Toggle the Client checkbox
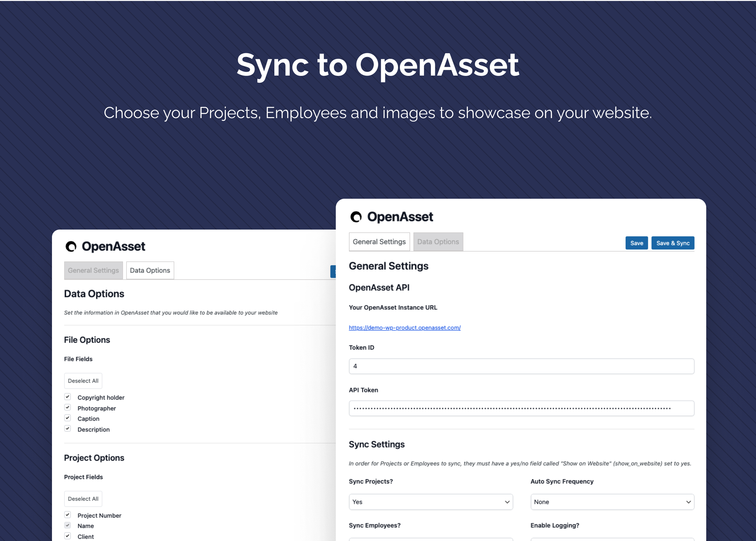Screen dimensions: 756x541 click(x=68, y=536)
